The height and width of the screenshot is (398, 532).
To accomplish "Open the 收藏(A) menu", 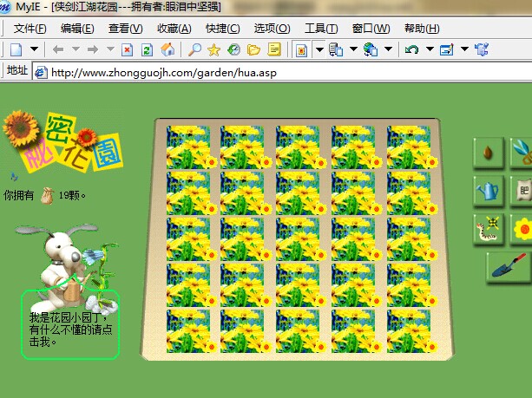I will (x=174, y=29).
